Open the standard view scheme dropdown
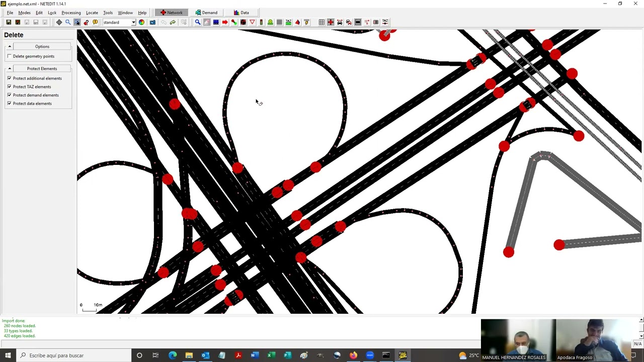This screenshot has width=644, height=362. [119, 22]
